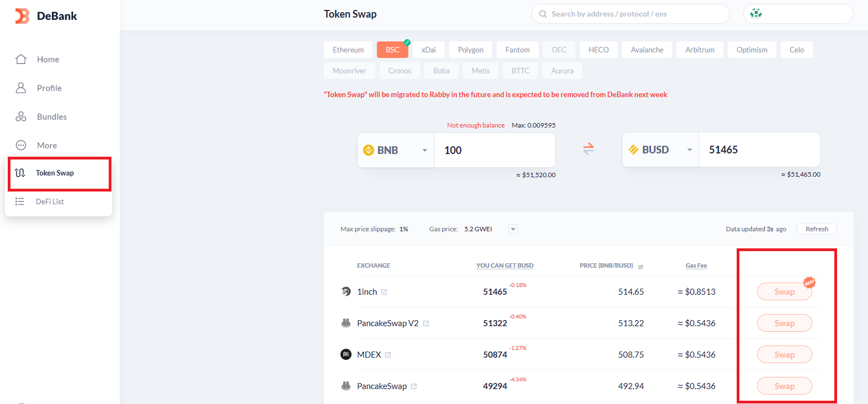Image resolution: width=868 pixels, height=404 pixels.
Task: Select the OEC chain tab
Action: 559,50
